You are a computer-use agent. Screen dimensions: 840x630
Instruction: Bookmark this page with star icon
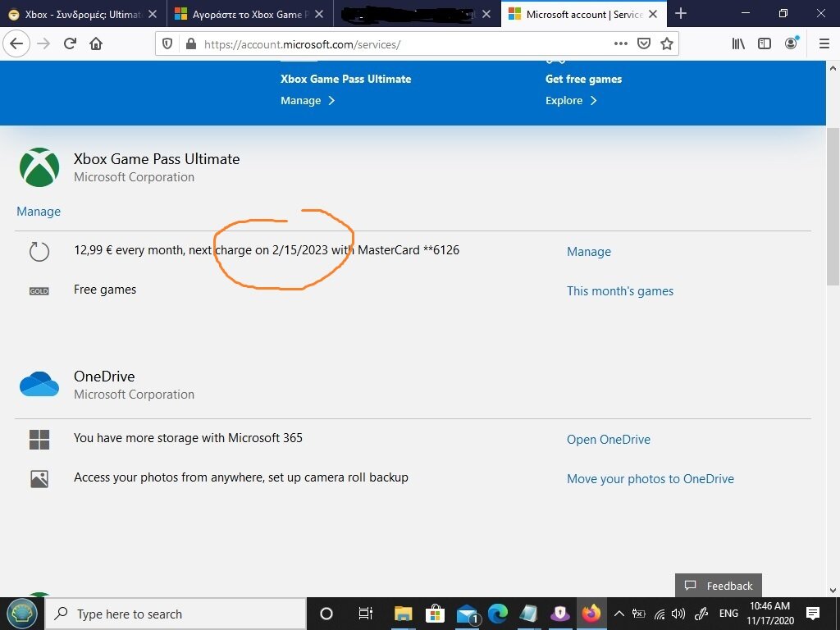pyautogui.click(x=667, y=43)
